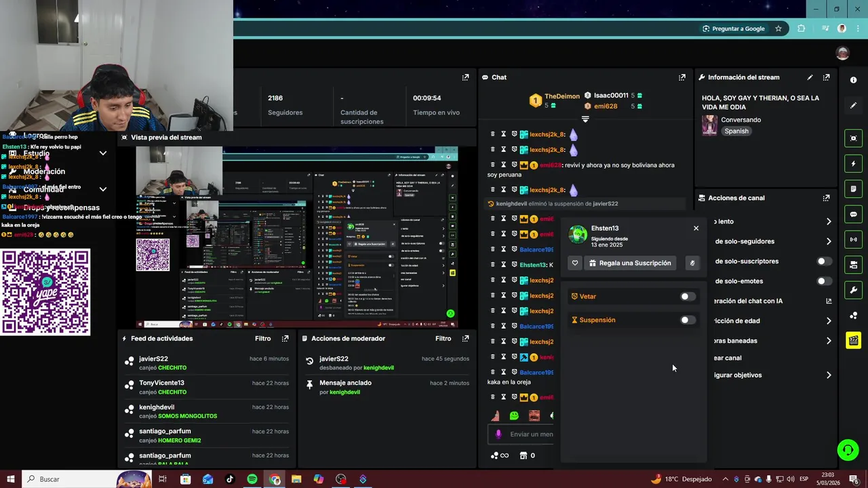The image size is (868, 488).
Task: Click kenighdevil link under Mensaje anclado
Action: 344,392
